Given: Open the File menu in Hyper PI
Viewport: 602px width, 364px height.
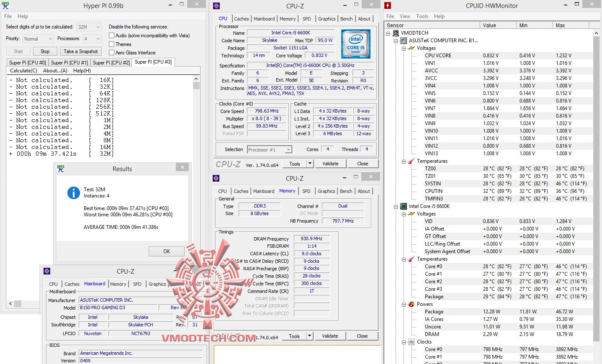Looking at the screenshot, I should 8,16.
